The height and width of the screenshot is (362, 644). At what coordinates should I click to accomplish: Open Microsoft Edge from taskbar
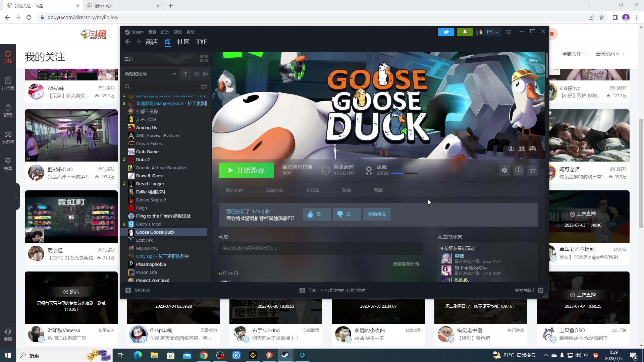click(x=138, y=355)
